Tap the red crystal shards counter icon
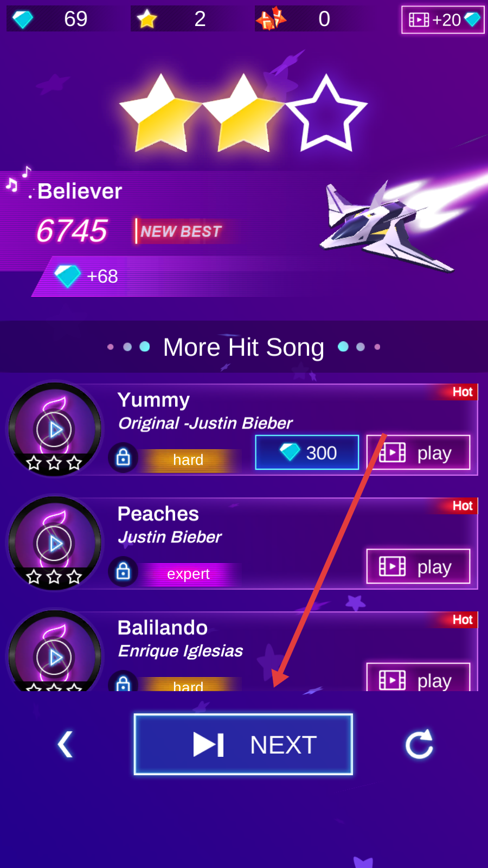The image size is (488, 868). [x=271, y=18]
